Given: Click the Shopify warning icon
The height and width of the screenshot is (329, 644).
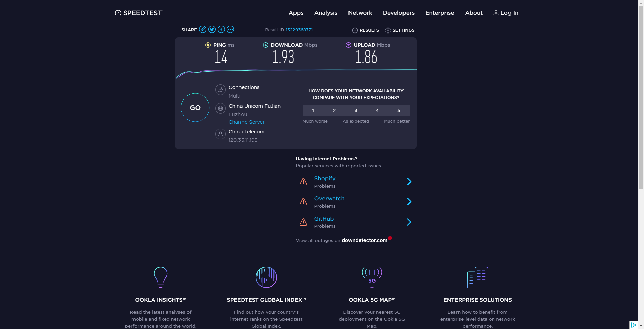Looking at the screenshot, I should [303, 182].
